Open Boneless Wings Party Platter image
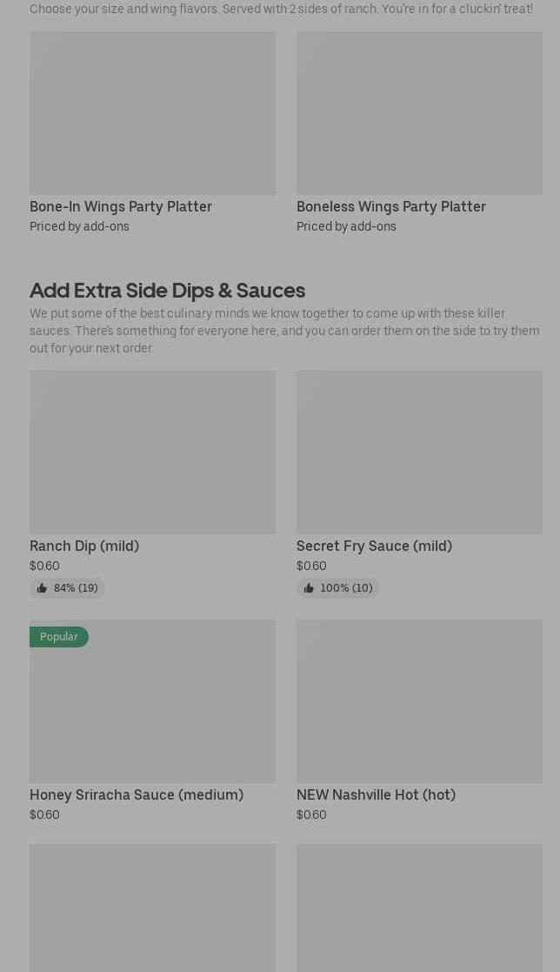Viewport: 560px width, 972px height. 419,113
